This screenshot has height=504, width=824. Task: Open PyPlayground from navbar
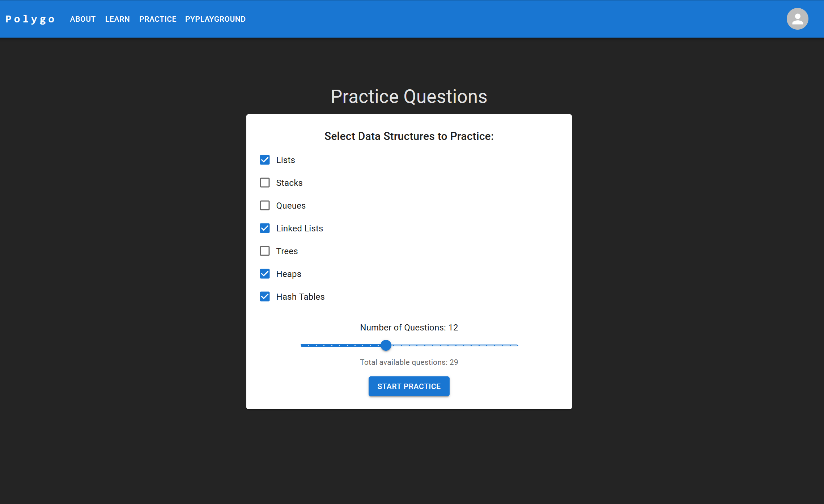[215, 19]
